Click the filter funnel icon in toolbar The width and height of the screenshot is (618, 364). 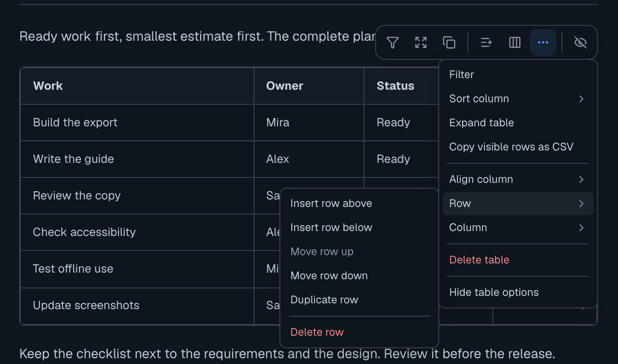coord(393,42)
